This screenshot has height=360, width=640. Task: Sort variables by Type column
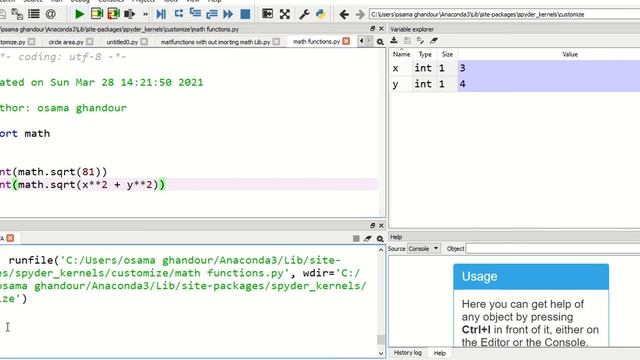(425, 54)
